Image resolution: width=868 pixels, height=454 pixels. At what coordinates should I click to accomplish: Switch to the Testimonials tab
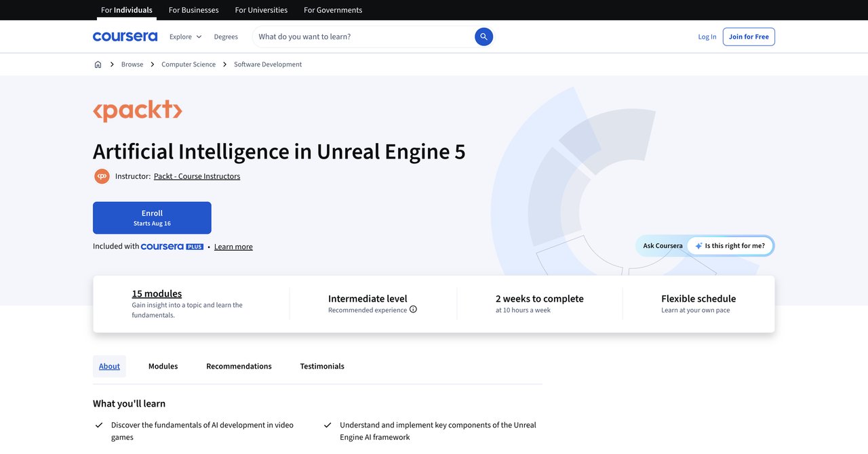coord(322,366)
